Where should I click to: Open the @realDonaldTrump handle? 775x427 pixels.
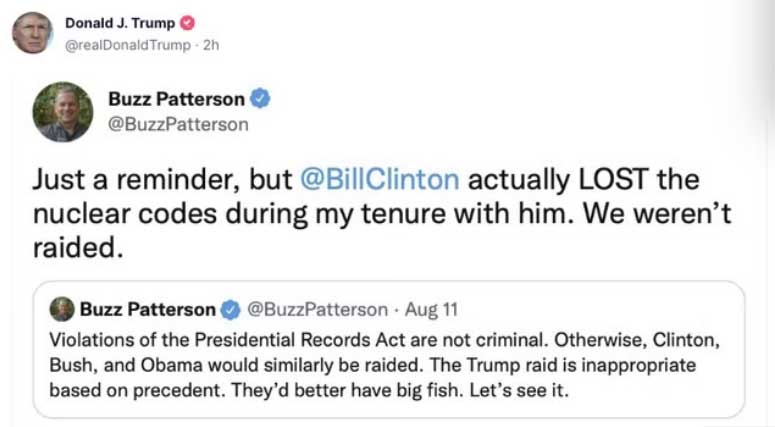pyautogui.click(x=127, y=44)
